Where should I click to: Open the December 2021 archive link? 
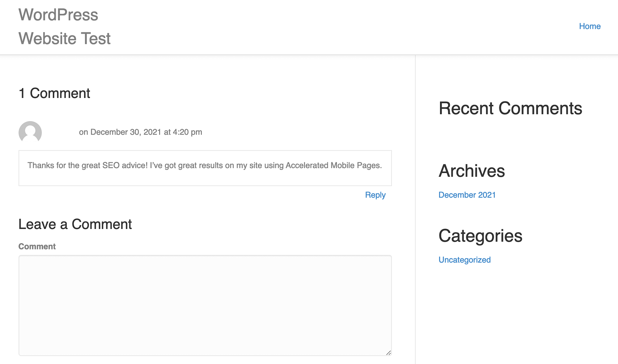coord(467,195)
